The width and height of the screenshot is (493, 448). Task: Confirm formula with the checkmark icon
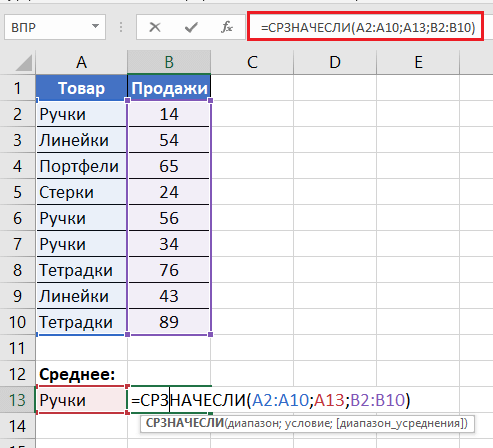pyautogui.click(x=191, y=27)
